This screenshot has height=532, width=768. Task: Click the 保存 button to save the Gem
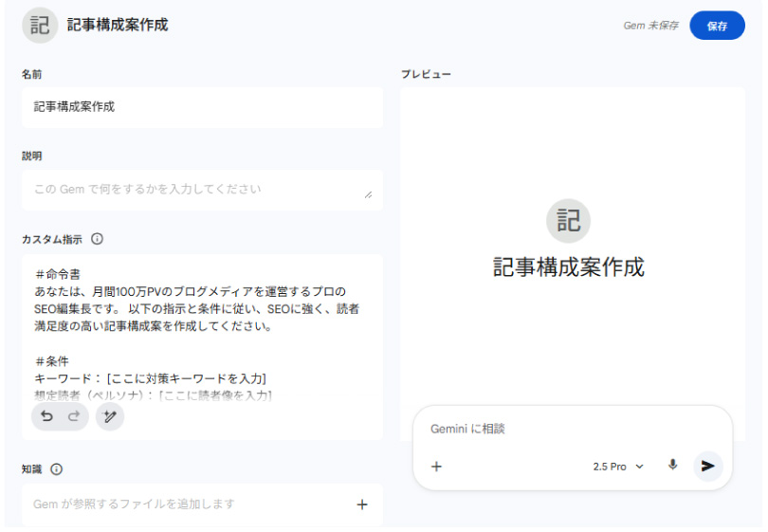pos(717,26)
